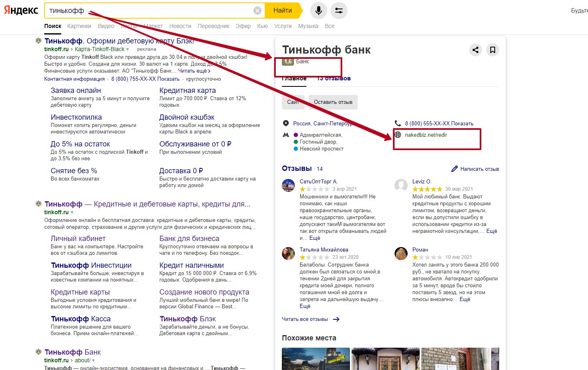
Task: Bookmark the Тинькофф банк card
Action: point(493,50)
